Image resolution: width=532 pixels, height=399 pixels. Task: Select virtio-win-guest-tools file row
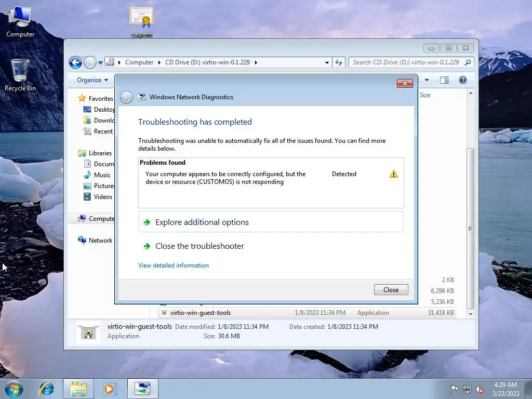(x=307, y=313)
